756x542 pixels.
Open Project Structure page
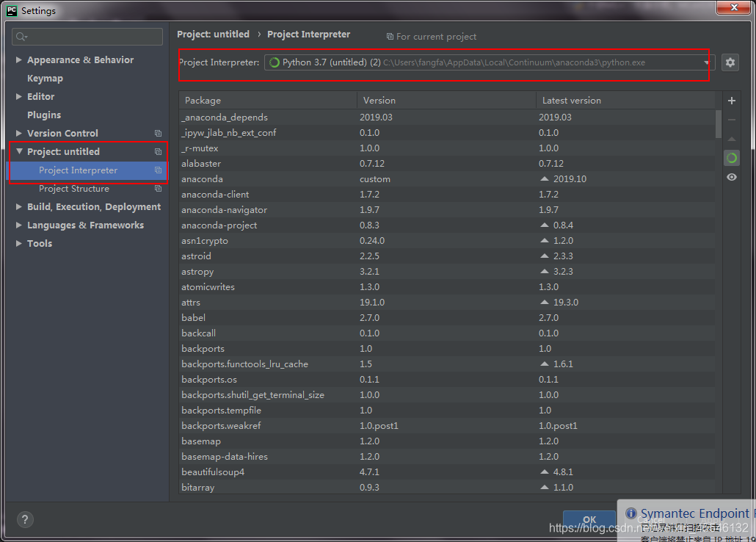coord(74,188)
